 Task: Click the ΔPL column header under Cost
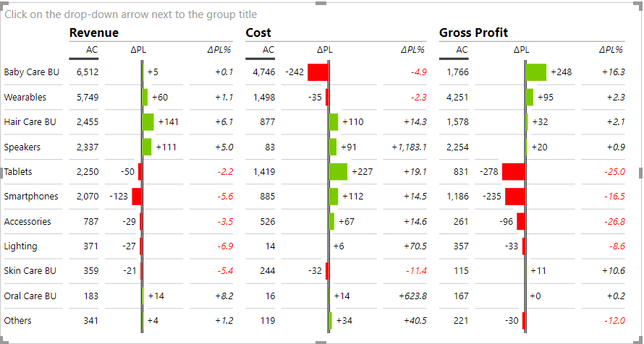(x=325, y=50)
